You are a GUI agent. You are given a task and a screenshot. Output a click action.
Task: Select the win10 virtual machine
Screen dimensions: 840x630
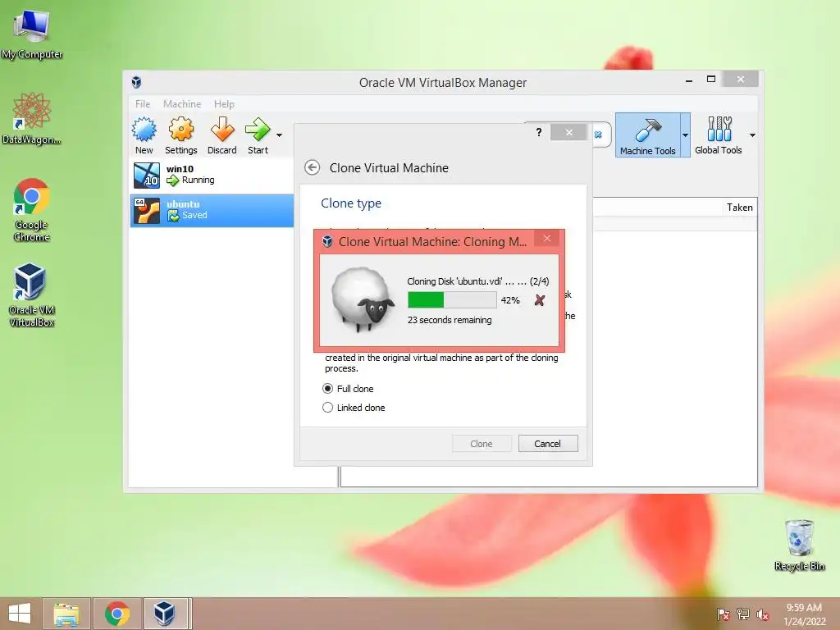[212, 176]
